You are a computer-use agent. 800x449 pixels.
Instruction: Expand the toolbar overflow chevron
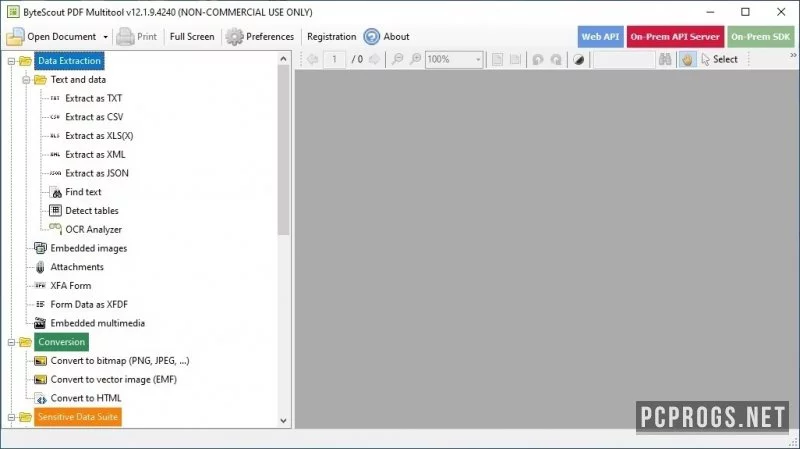click(x=793, y=55)
